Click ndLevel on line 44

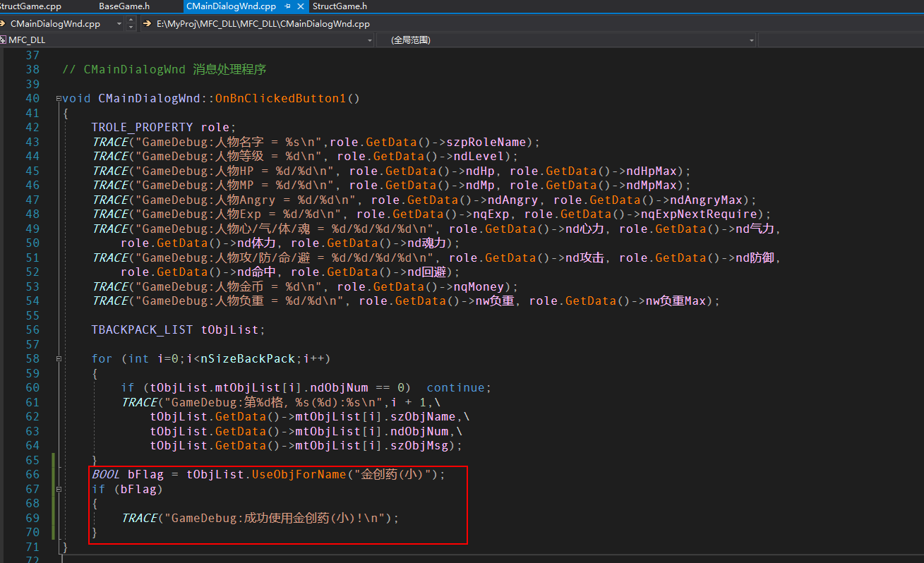479,156
